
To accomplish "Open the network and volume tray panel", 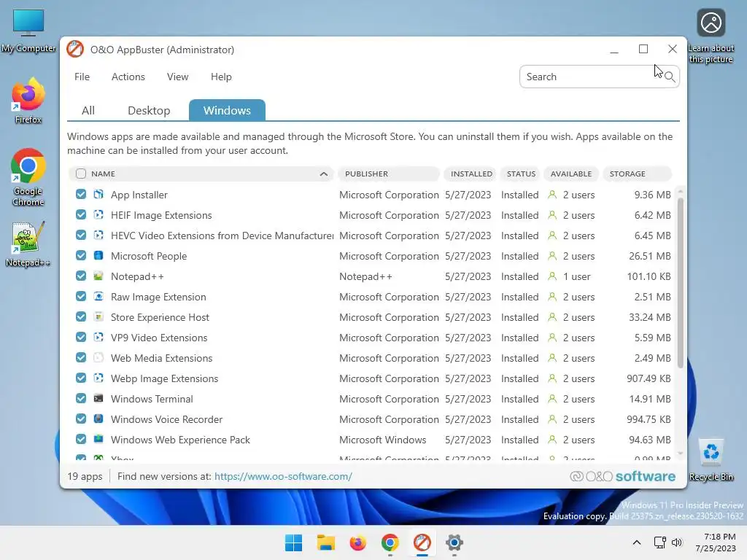I will tap(668, 542).
